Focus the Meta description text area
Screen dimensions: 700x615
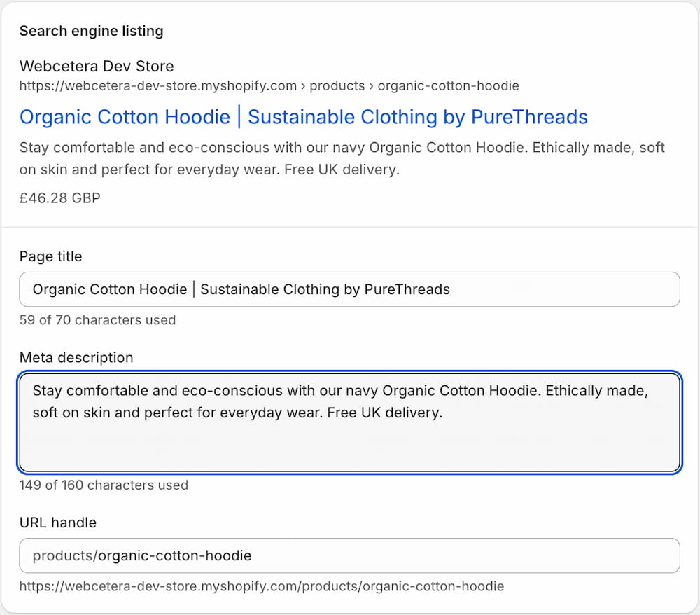[x=349, y=422]
